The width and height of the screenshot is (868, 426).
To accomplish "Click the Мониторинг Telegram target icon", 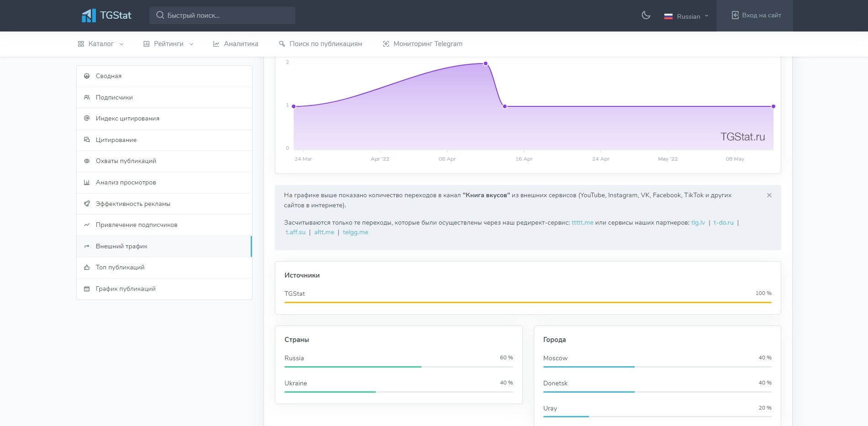I will [x=386, y=44].
